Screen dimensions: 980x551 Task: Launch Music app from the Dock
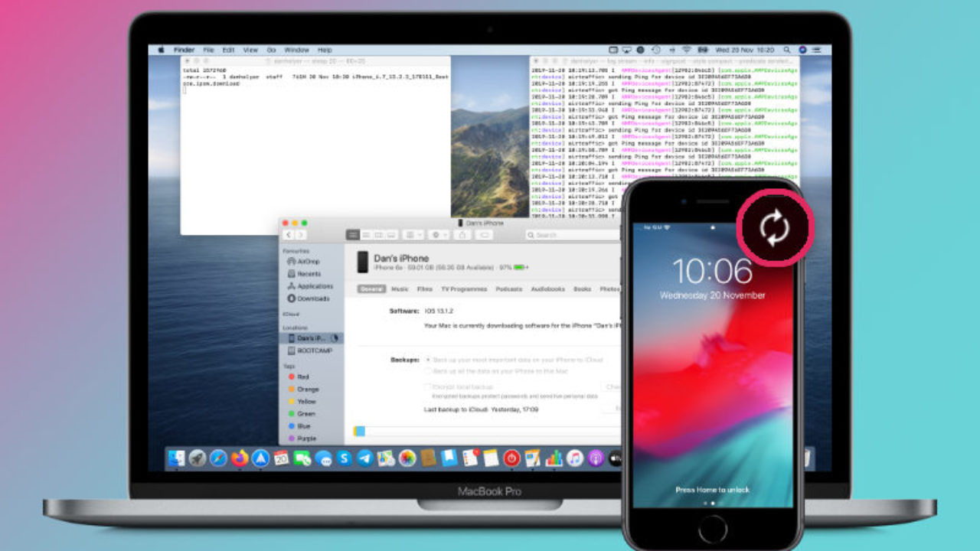click(x=574, y=458)
